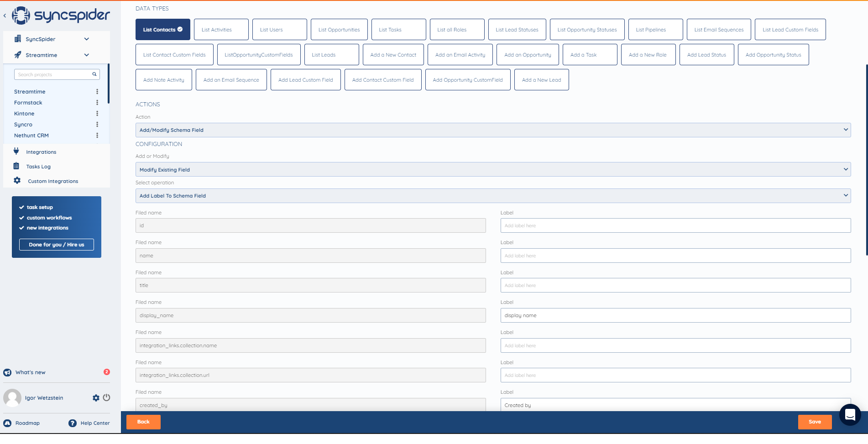
Task: Open the Add or Modify dropdown
Action: pyautogui.click(x=493, y=169)
